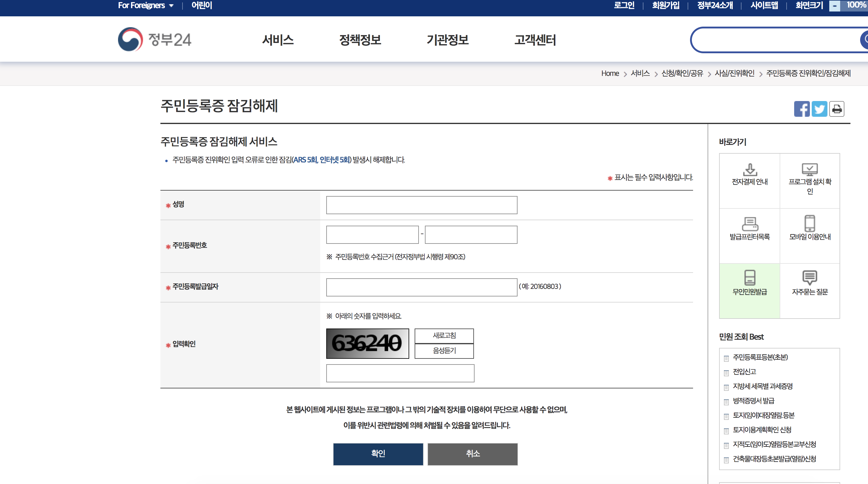Print the page using the printer icon

[x=837, y=109]
